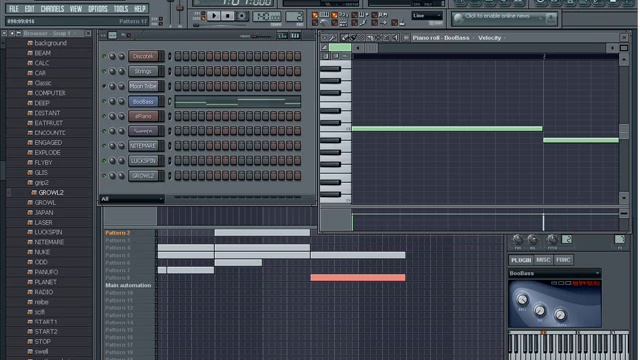
Task: Click the red pattern block in playlist
Action: (358, 278)
